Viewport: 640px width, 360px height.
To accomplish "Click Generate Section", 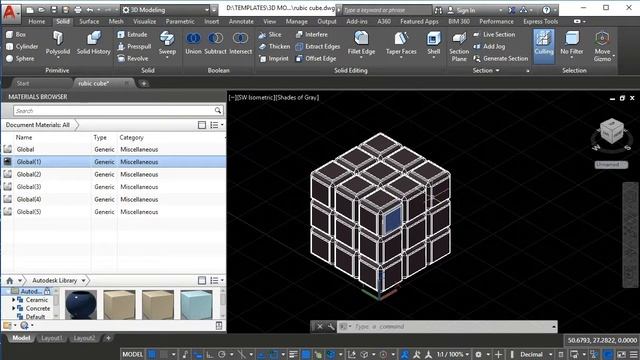I will (x=501, y=58).
